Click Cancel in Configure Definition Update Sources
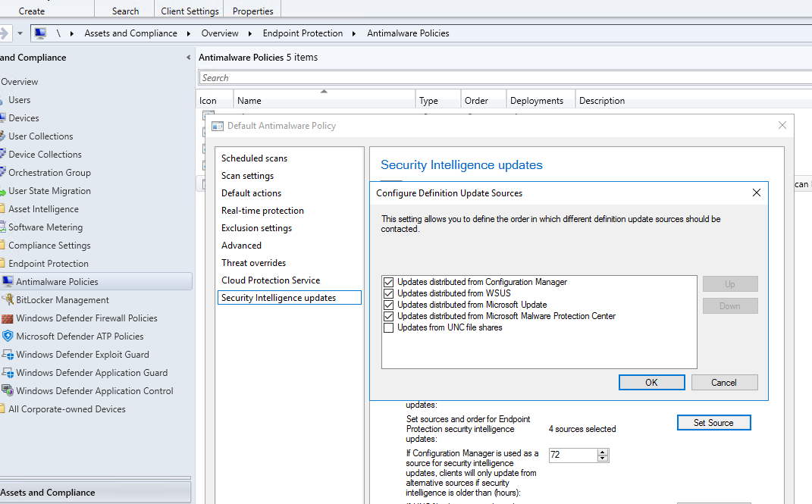Image resolution: width=812 pixels, height=504 pixels. click(724, 383)
